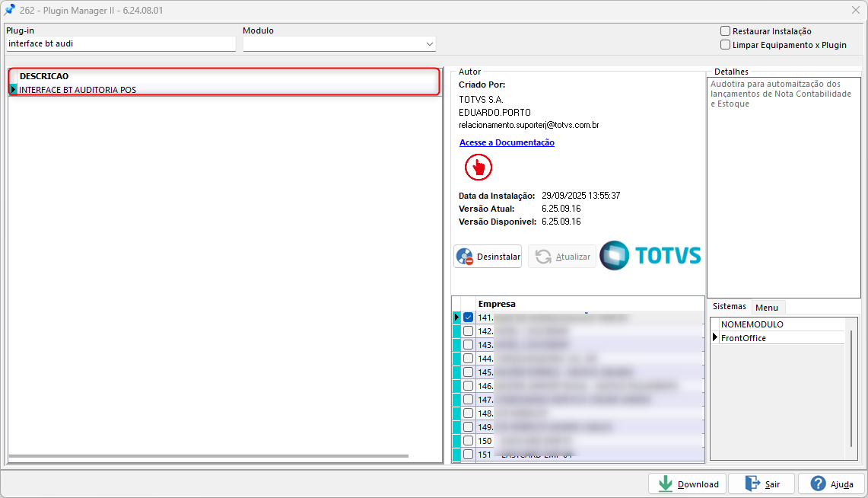The image size is (868, 498).
Task: Check the empresa 148 checkbox
Action: click(469, 413)
